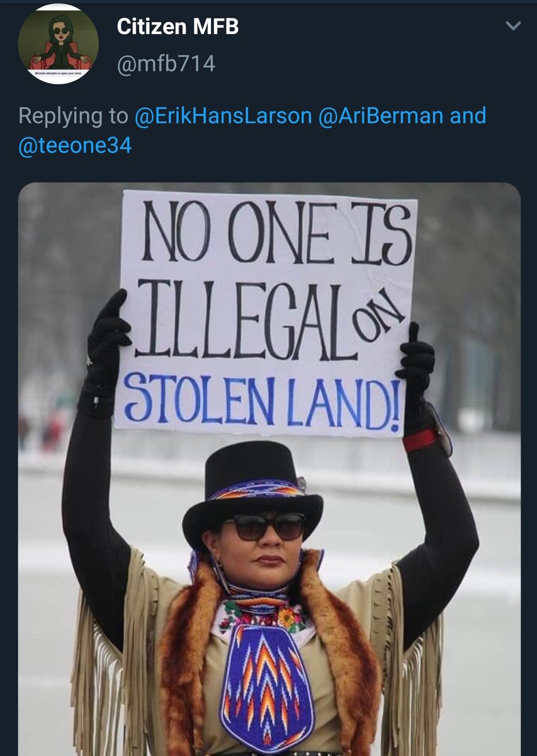This screenshot has height=756, width=537.
Task: Open the Citizen MFB display name
Action: 178,27
